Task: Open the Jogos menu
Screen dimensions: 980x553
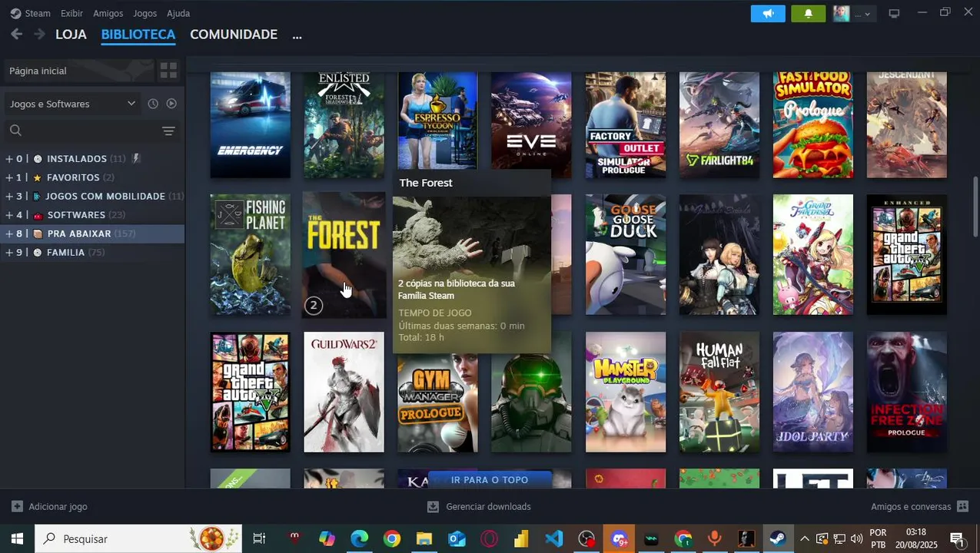Action: [x=145, y=13]
